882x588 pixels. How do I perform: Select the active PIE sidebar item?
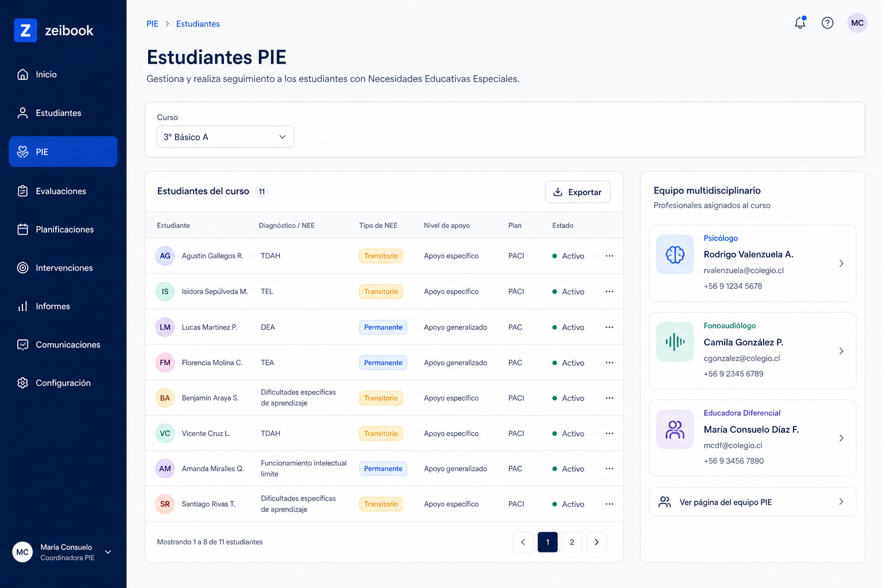63,152
